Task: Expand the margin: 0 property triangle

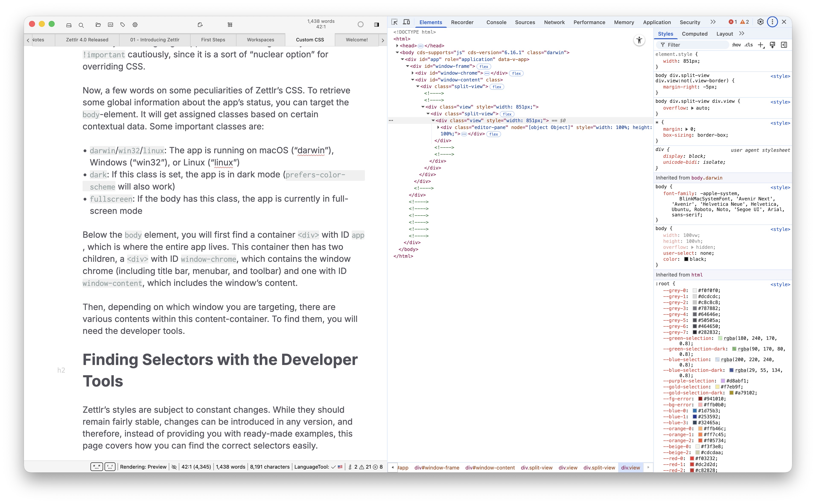Action: (686, 129)
